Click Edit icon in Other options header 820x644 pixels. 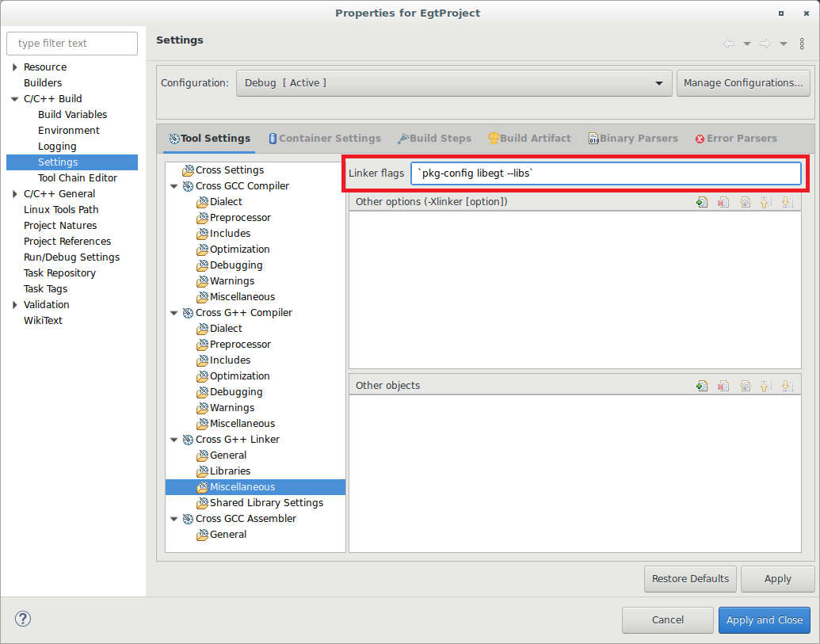[x=745, y=202]
